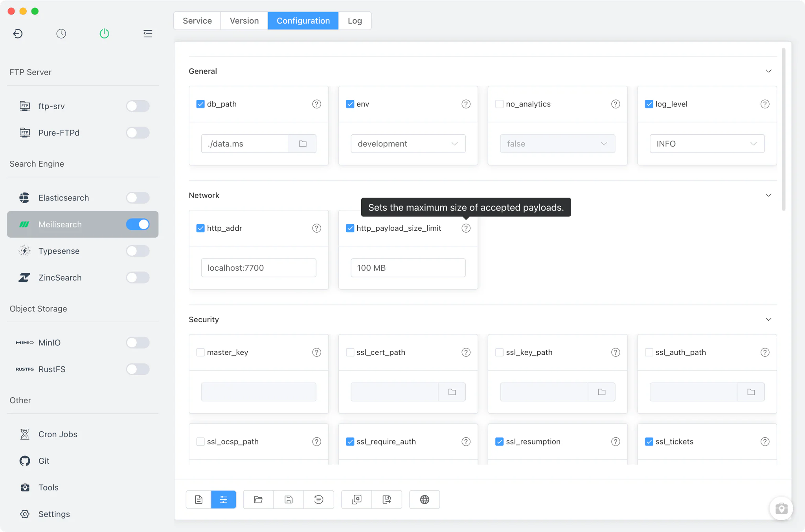805x532 pixels.
Task: Collapse the Network section chevron
Action: pos(768,195)
